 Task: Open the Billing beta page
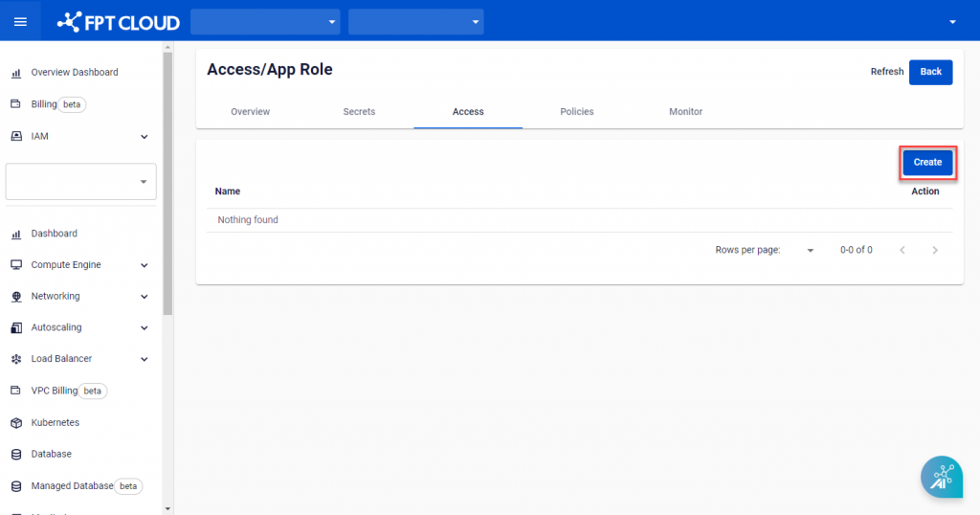point(45,104)
